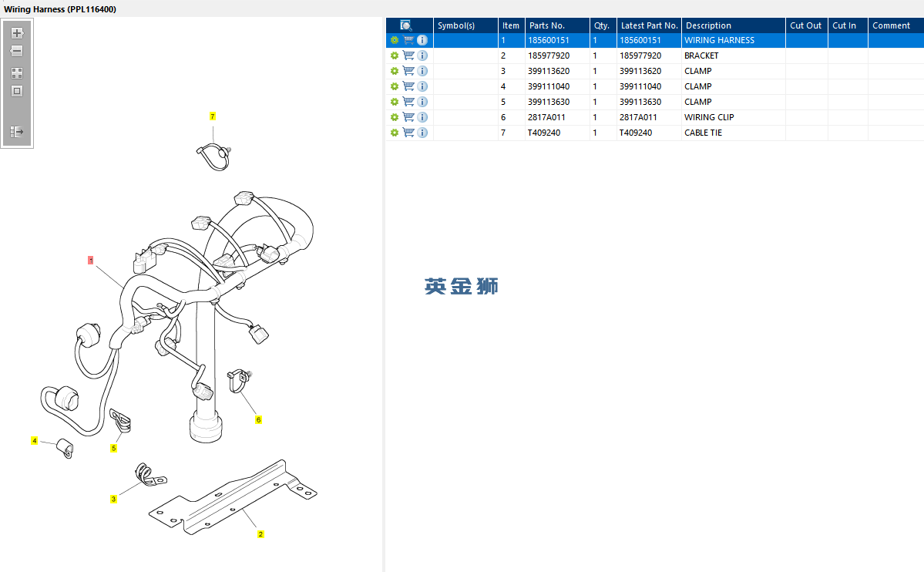
Task: Select parts number 399113620 cell
Action: click(557, 71)
